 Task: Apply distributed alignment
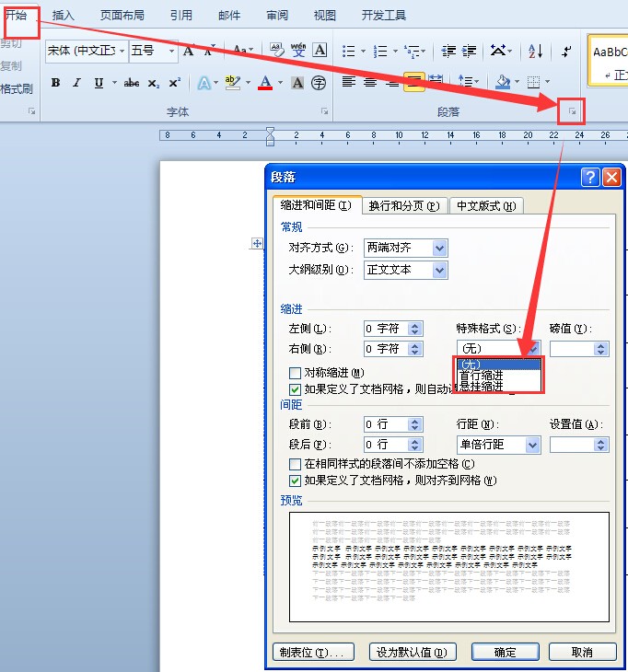click(x=436, y=81)
